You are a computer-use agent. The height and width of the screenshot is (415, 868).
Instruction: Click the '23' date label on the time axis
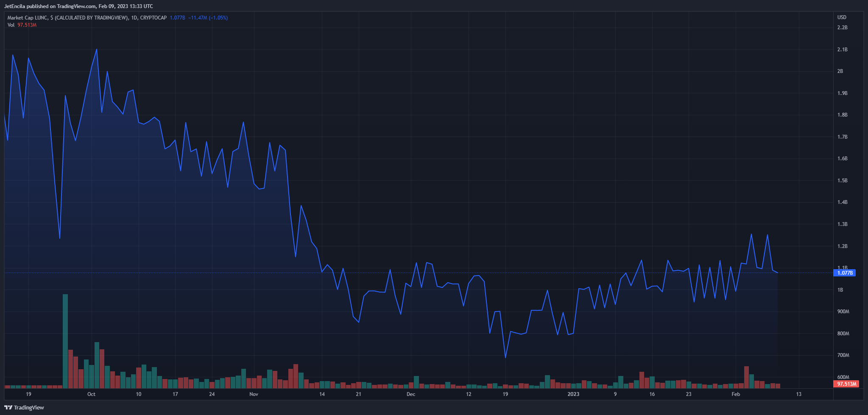tap(689, 394)
